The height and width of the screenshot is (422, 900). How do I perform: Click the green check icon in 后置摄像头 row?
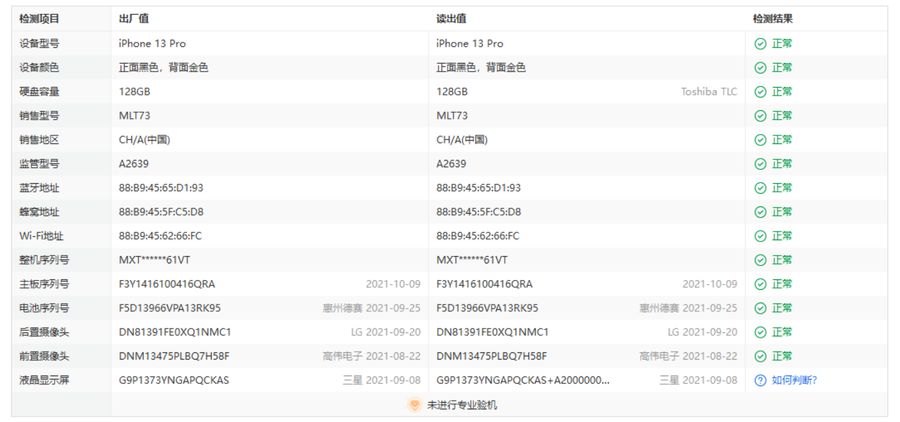point(761,332)
